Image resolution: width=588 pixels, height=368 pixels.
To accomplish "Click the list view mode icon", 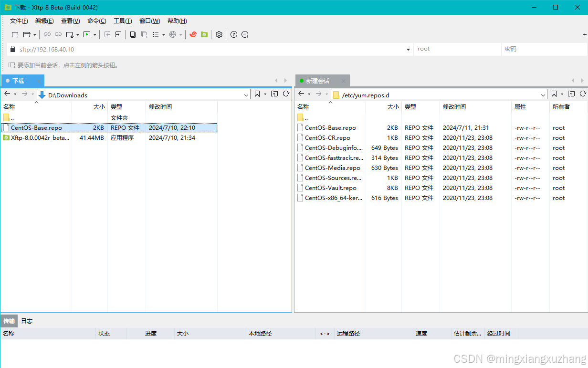I will (x=156, y=34).
